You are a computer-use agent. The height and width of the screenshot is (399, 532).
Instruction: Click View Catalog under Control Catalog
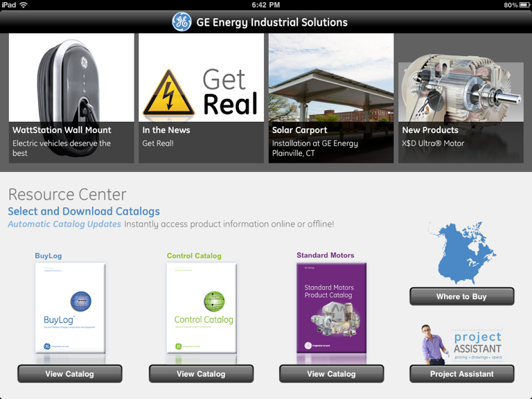pos(201,374)
